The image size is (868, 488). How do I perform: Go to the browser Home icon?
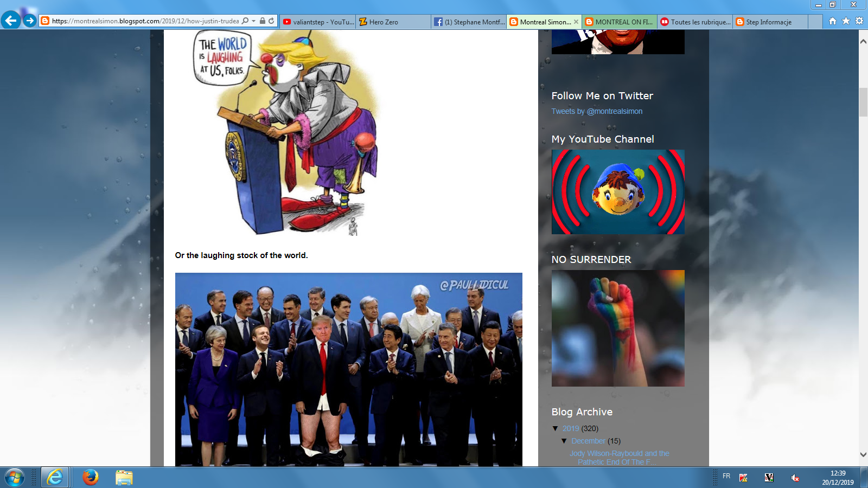[833, 21]
